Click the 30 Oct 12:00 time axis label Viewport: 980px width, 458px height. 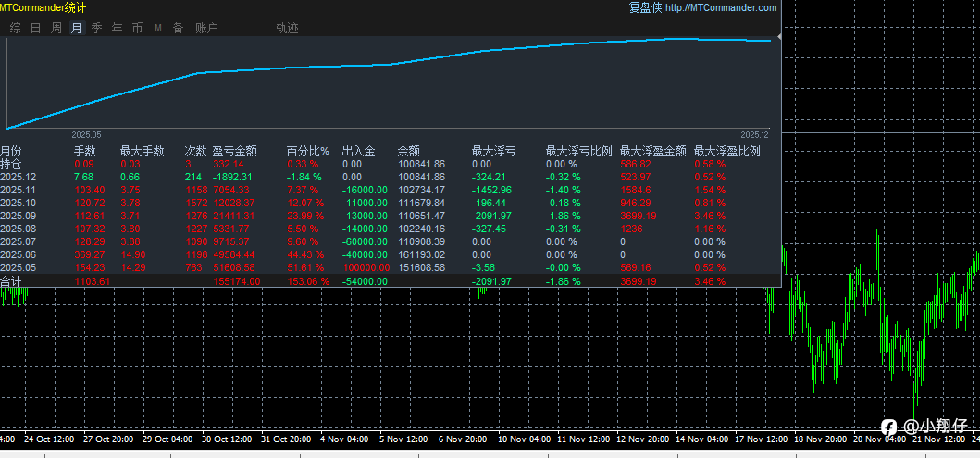(x=228, y=439)
